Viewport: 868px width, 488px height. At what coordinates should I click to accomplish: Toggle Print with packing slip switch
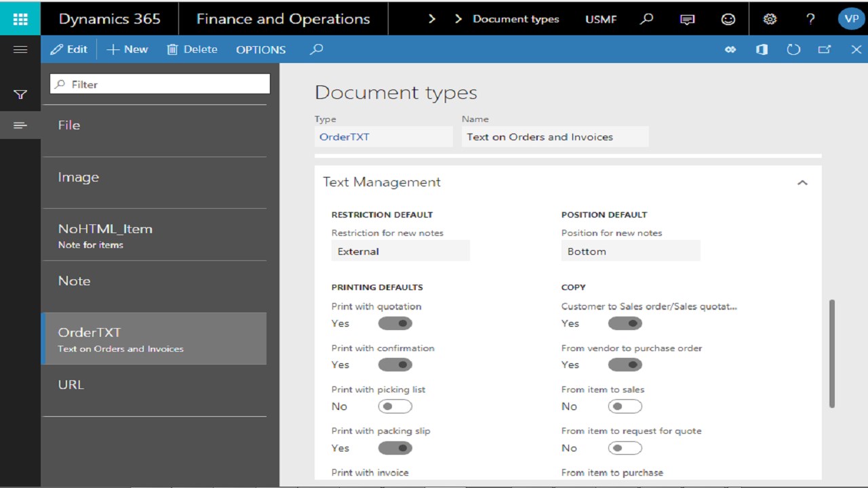pos(395,448)
